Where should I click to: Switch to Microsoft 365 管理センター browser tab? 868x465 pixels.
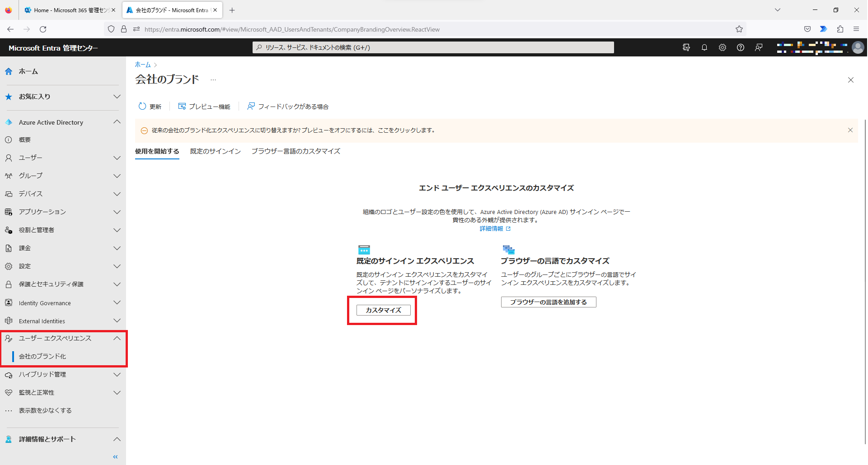70,10
